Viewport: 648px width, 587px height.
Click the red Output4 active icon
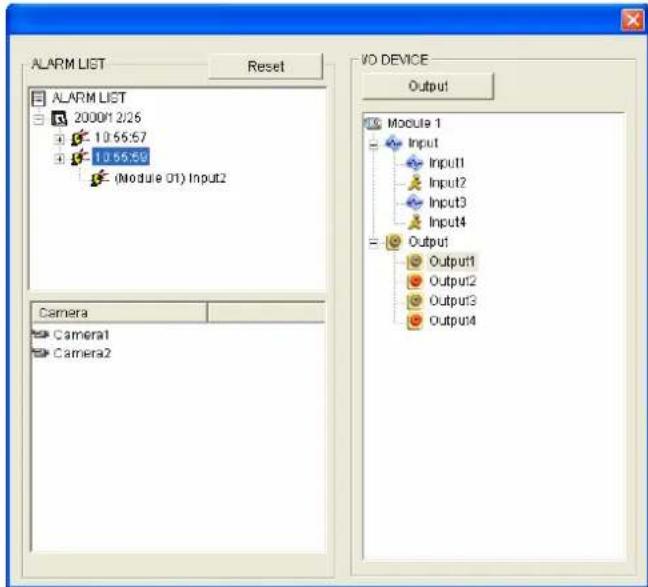415,321
